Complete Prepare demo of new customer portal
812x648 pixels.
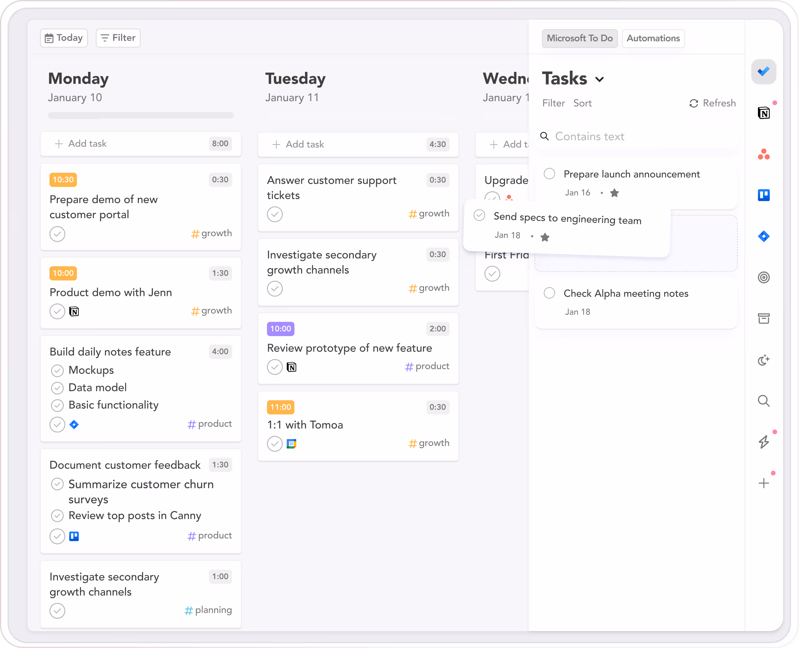pyautogui.click(x=57, y=234)
